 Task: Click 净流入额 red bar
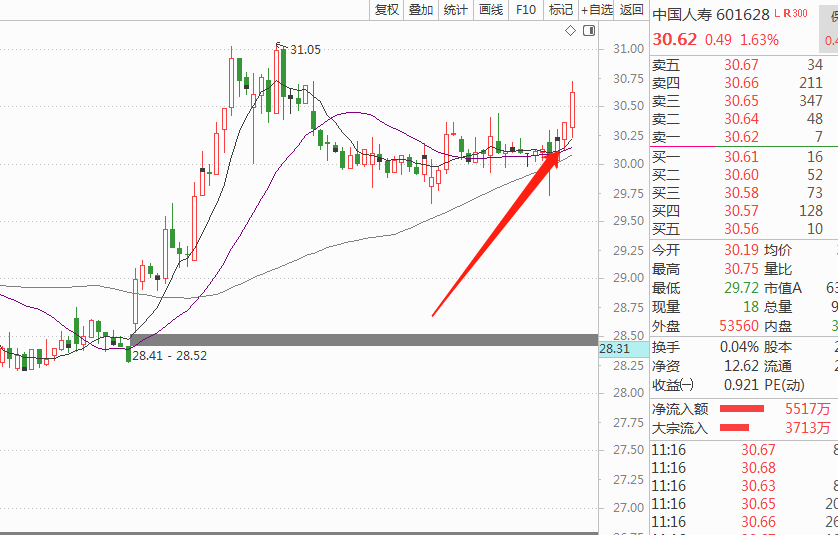742,409
